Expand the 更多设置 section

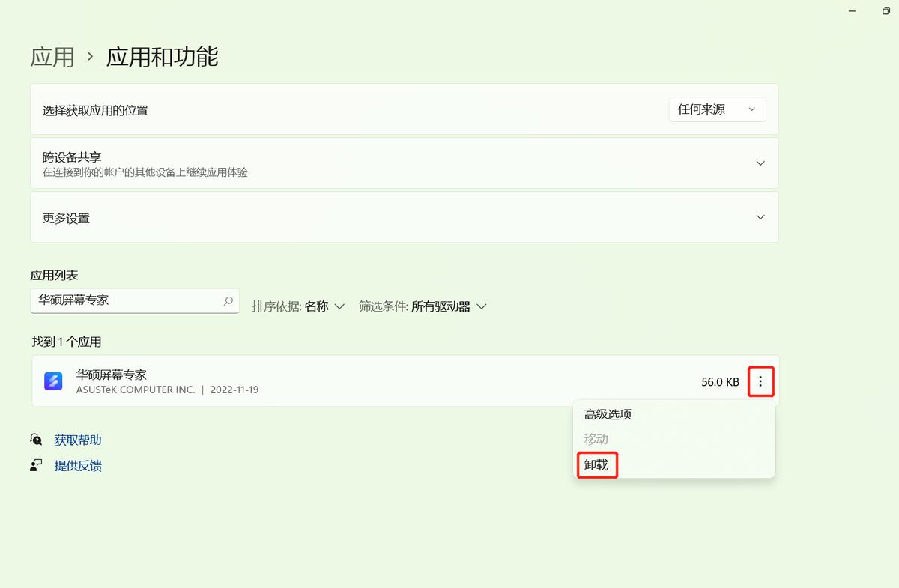pos(760,217)
